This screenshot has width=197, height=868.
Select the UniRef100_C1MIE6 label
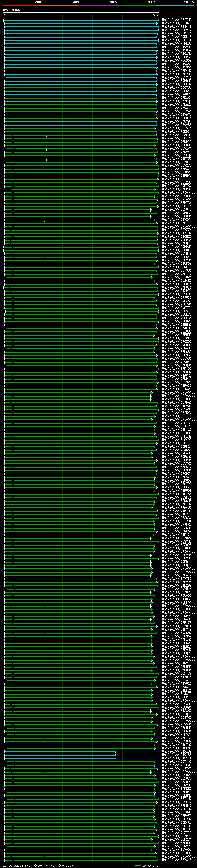click(x=177, y=33)
